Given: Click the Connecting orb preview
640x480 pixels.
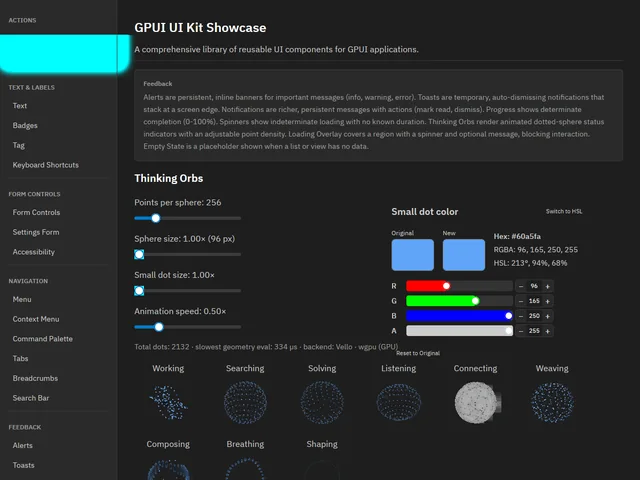Looking at the screenshot, I should (477, 402).
